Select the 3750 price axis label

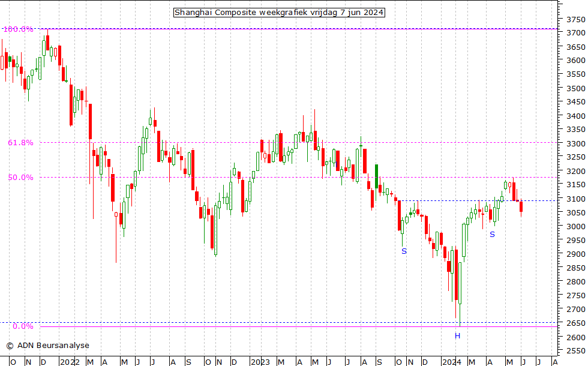click(x=577, y=19)
